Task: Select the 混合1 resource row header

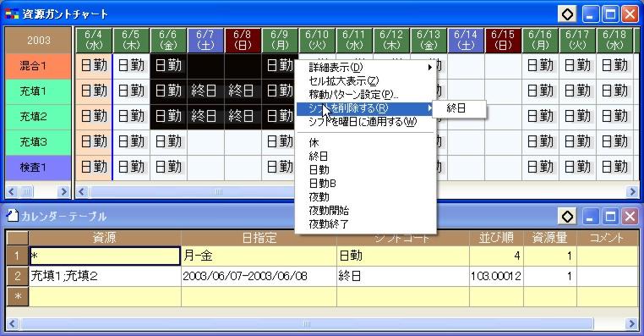Action: [x=38, y=66]
